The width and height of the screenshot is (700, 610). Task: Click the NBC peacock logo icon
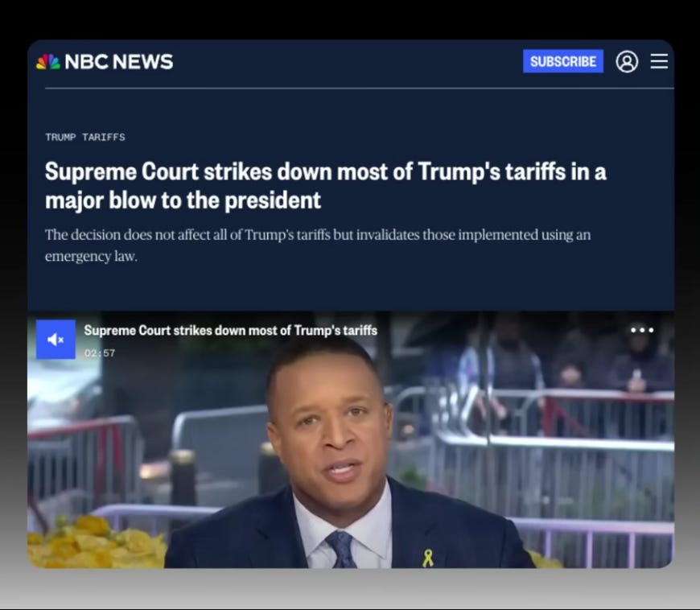click(48, 62)
